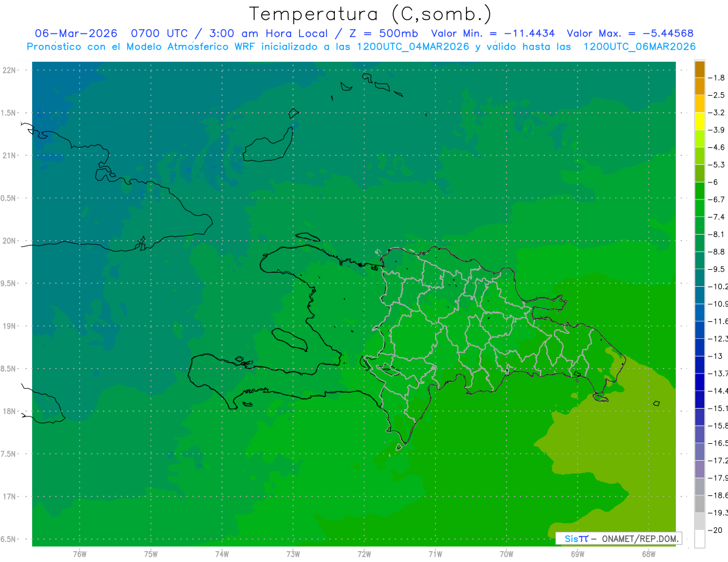Click the 68W longitude label
This screenshot has height=562, width=728.
[648, 554]
